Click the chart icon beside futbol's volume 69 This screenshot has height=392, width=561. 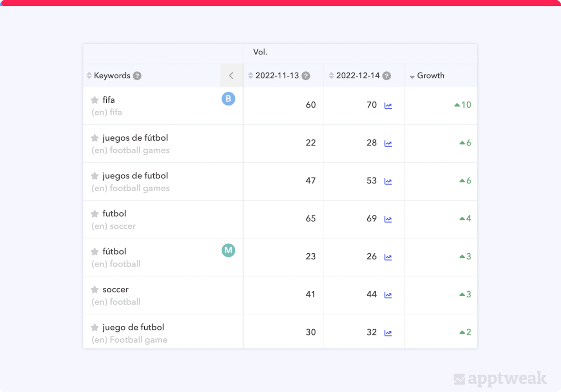pyautogui.click(x=388, y=220)
